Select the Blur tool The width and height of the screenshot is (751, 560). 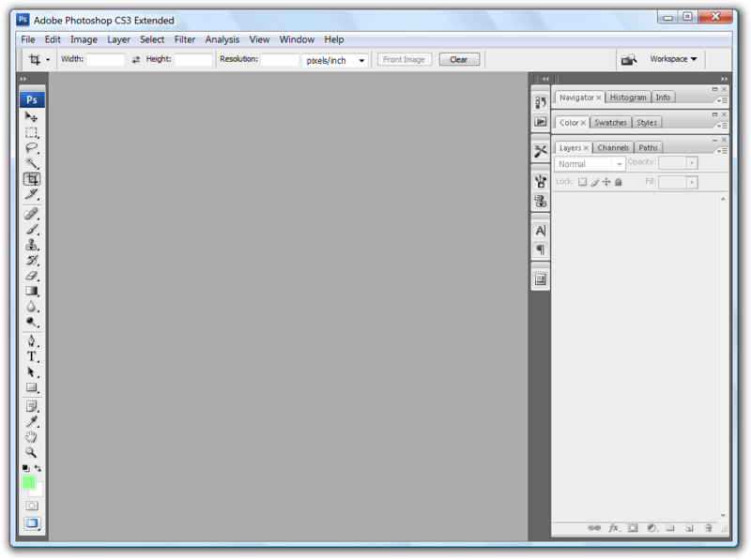pos(32,307)
